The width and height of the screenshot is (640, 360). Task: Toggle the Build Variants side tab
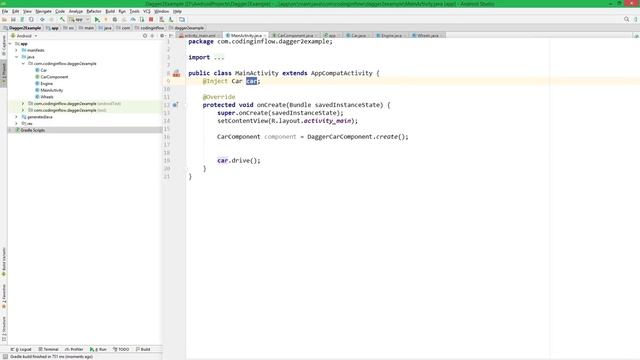pos(4,261)
